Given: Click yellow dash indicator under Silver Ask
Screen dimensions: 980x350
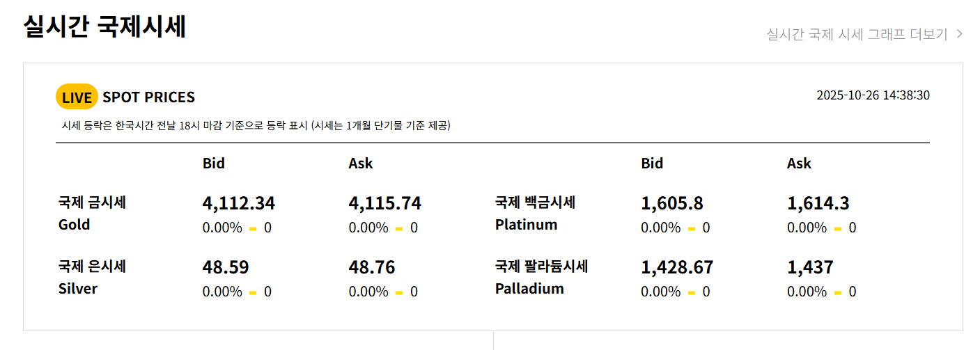Looking at the screenshot, I should point(399,292).
